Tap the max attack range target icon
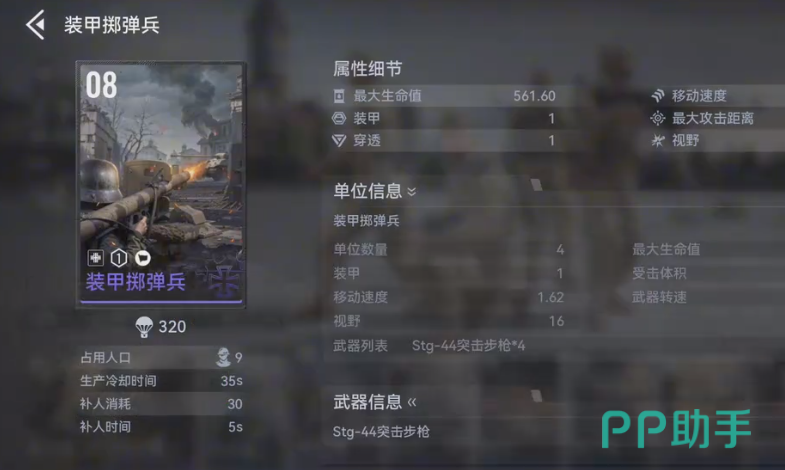The width and height of the screenshot is (785, 470). click(658, 118)
